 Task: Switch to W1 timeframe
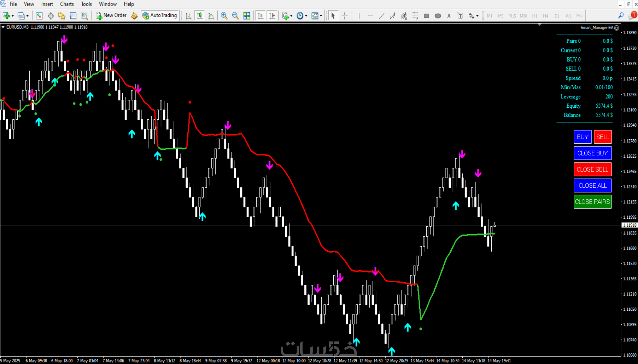coord(569,16)
